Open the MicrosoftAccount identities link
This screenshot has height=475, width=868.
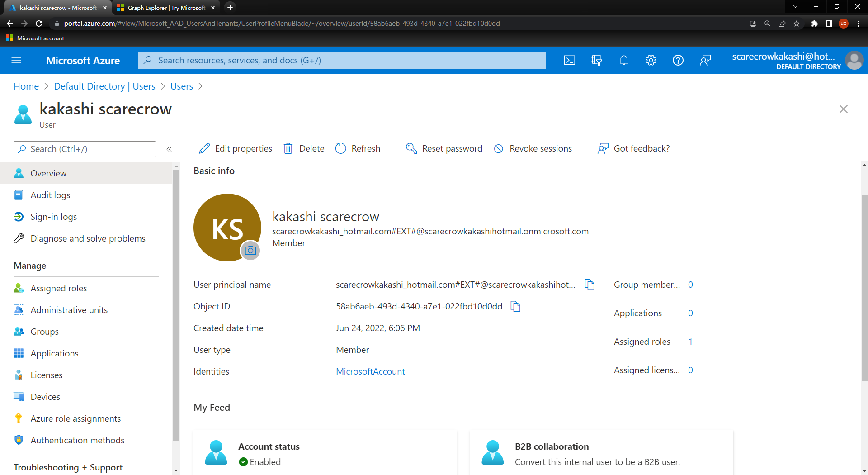point(370,371)
